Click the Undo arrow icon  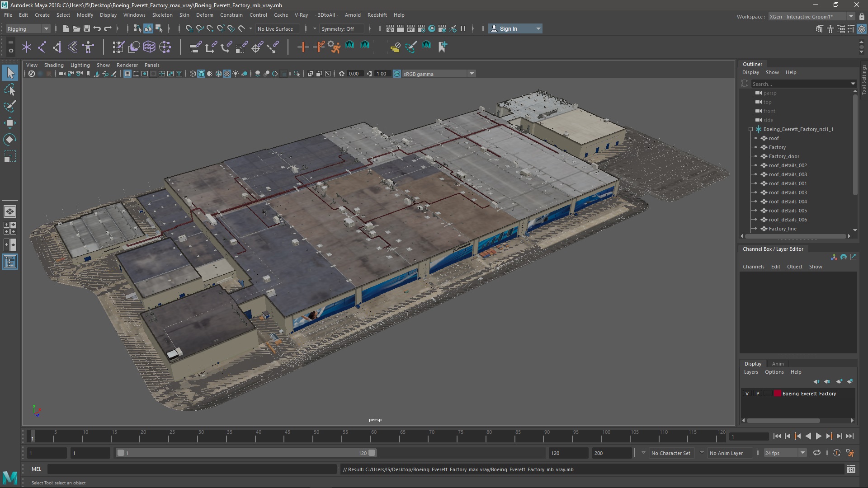tap(97, 29)
